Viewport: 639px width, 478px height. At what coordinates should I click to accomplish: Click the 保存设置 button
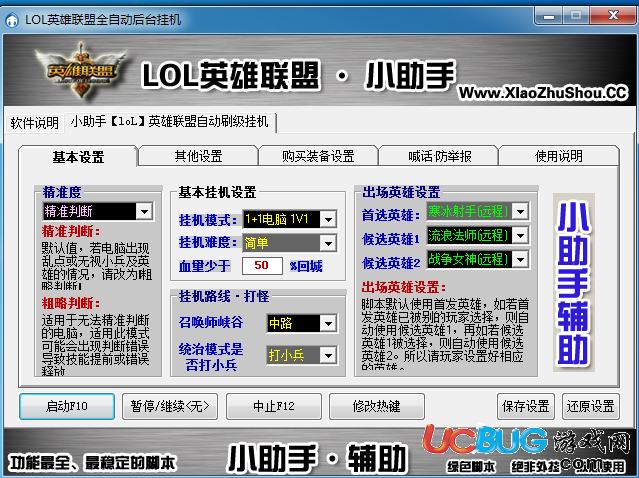pos(526,406)
